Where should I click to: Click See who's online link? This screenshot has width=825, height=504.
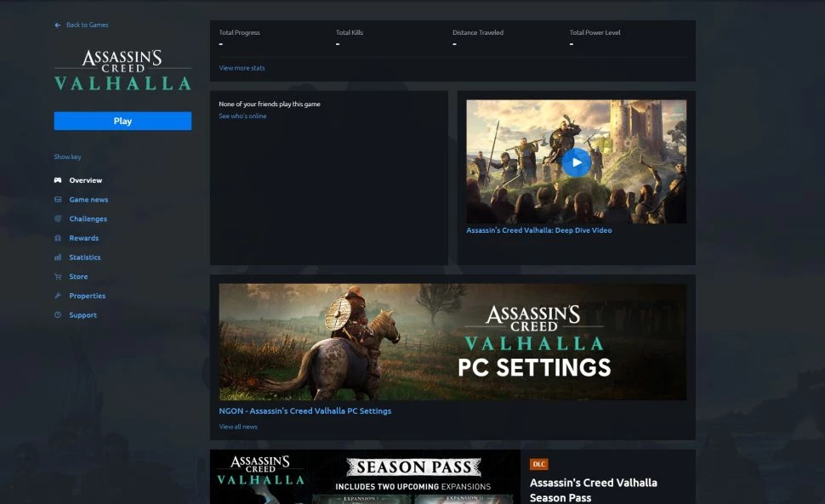[242, 116]
